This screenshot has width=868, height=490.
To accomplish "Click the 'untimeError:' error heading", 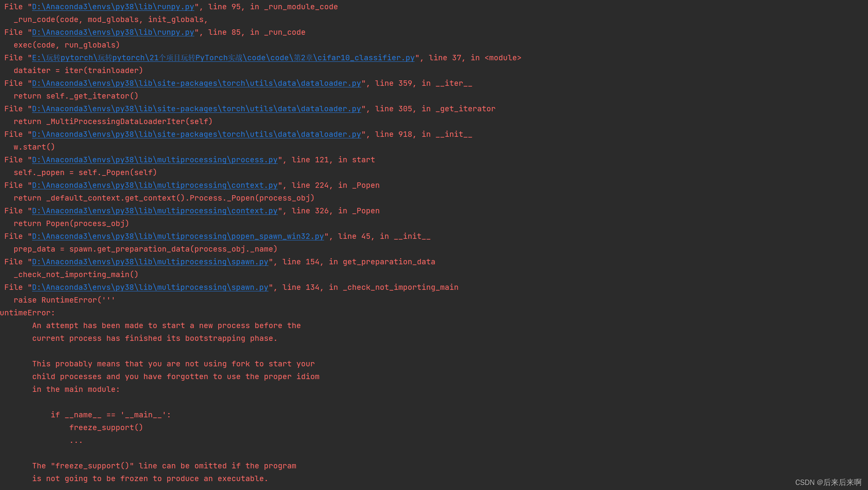I will tap(27, 313).
